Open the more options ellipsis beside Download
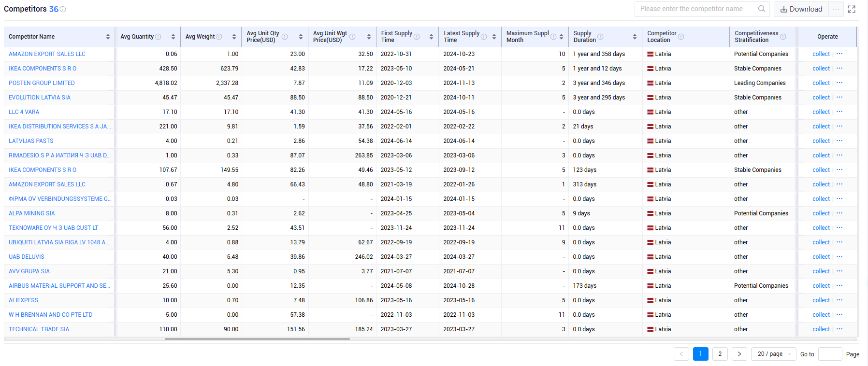Viewport: 868px width, 366px height. [x=836, y=9]
